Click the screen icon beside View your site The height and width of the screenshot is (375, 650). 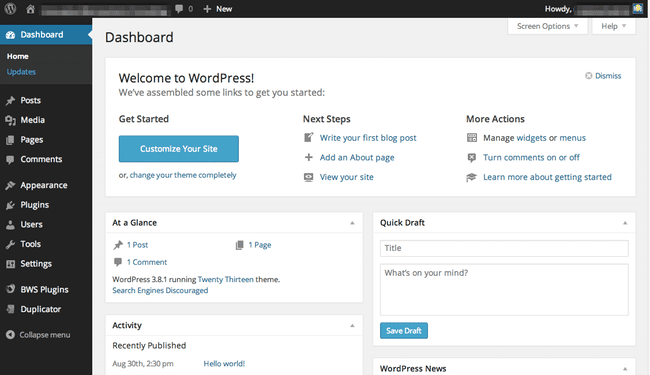pyautogui.click(x=309, y=177)
